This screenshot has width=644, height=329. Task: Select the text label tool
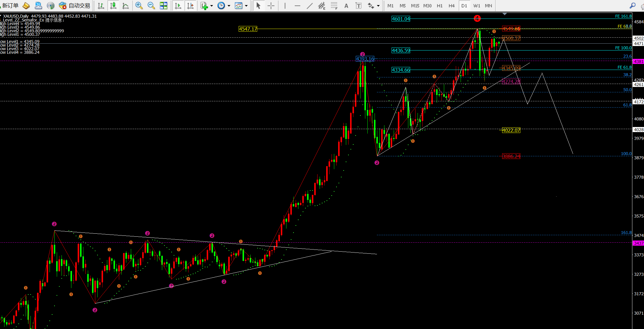(358, 6)
